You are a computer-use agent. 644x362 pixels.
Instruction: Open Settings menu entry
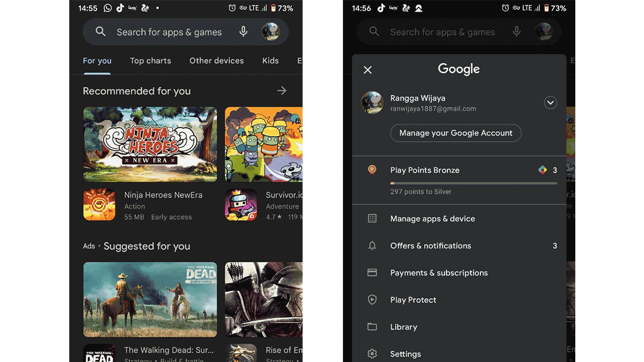(x=459, y=353)
